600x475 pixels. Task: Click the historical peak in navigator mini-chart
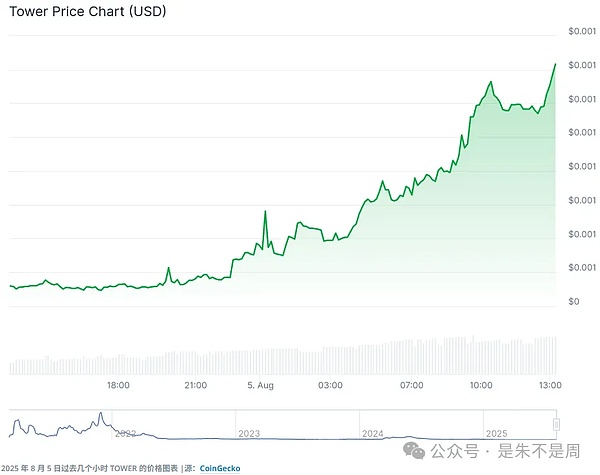pyautogui.click(x=100, y=413)
